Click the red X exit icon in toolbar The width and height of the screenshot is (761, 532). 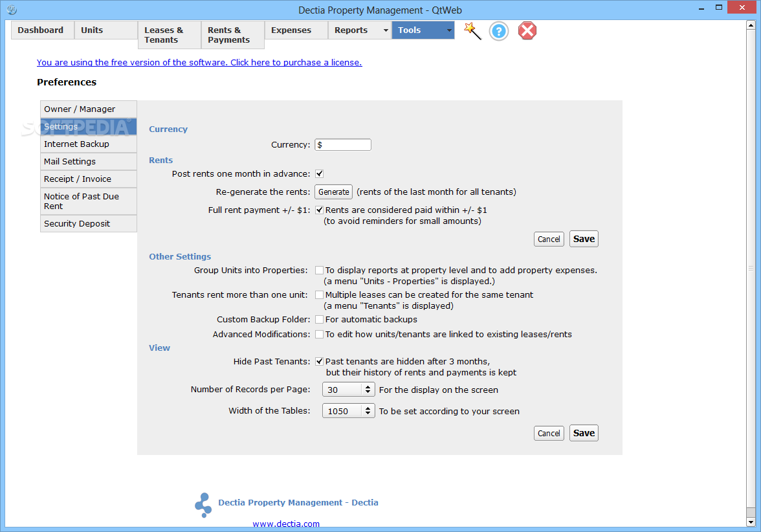(x=527, y=31)
